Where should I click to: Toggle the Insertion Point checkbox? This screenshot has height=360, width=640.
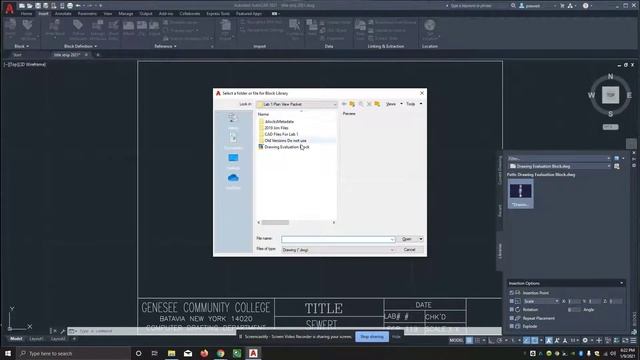(x=511, y=293)
